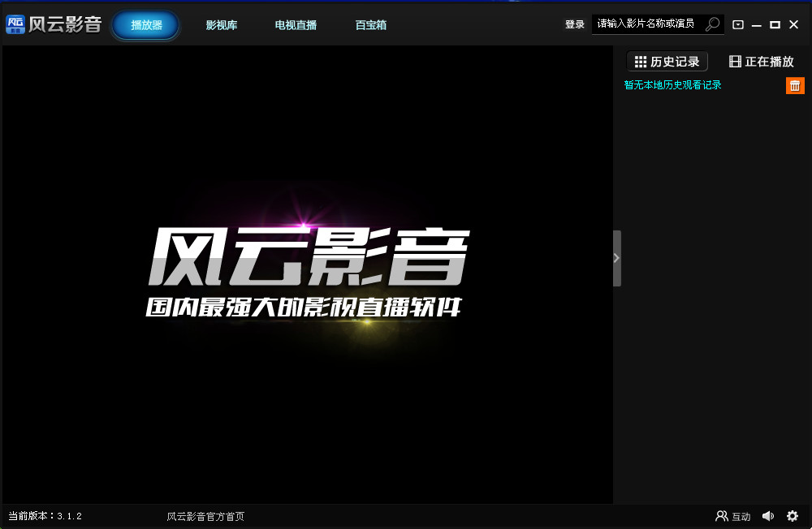Screen dimensions: 812x529
Task: Click the search magnifier icon
Action: coord(710,24)
